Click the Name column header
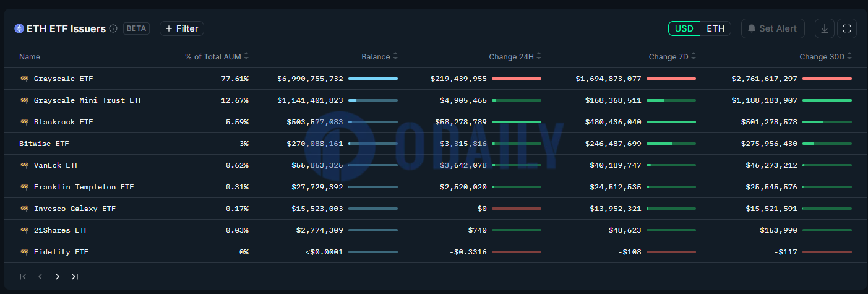The height and width of the screenshot is (294, 868). (30, 56)
